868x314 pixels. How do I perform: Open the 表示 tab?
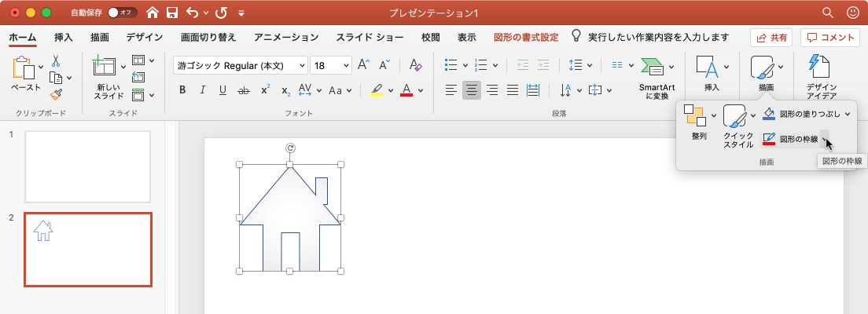[467, 38]
